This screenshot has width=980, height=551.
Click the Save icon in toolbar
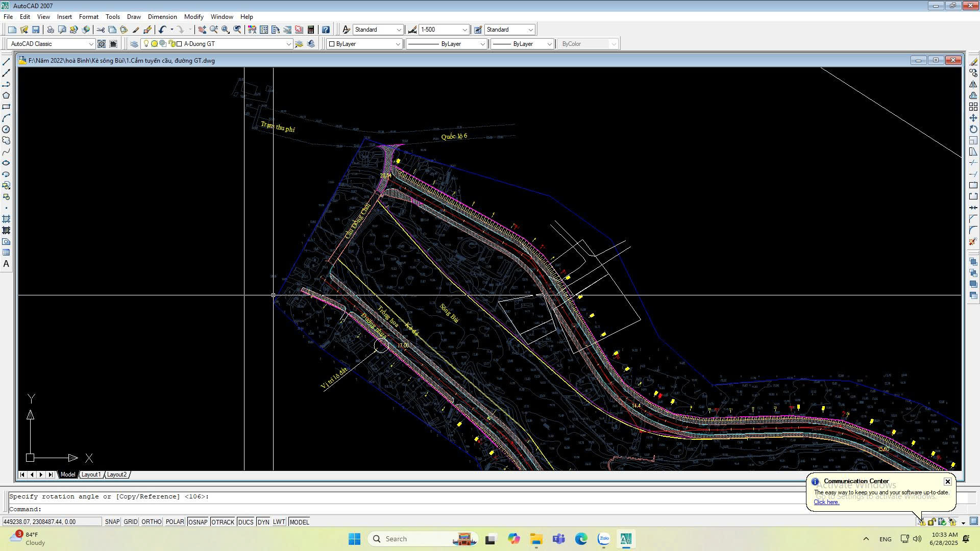tap(36, 30)
